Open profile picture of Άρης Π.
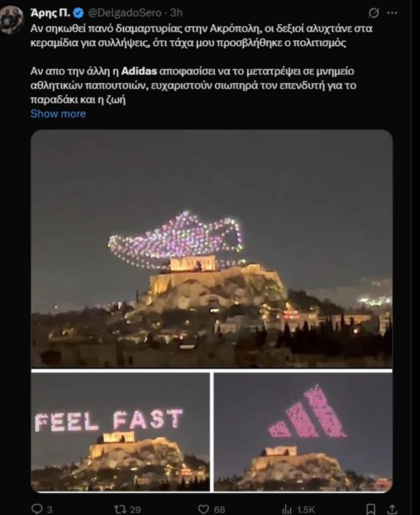Image resolution: width=420 pixels, height=515 pixels. [x=12, y=20]
